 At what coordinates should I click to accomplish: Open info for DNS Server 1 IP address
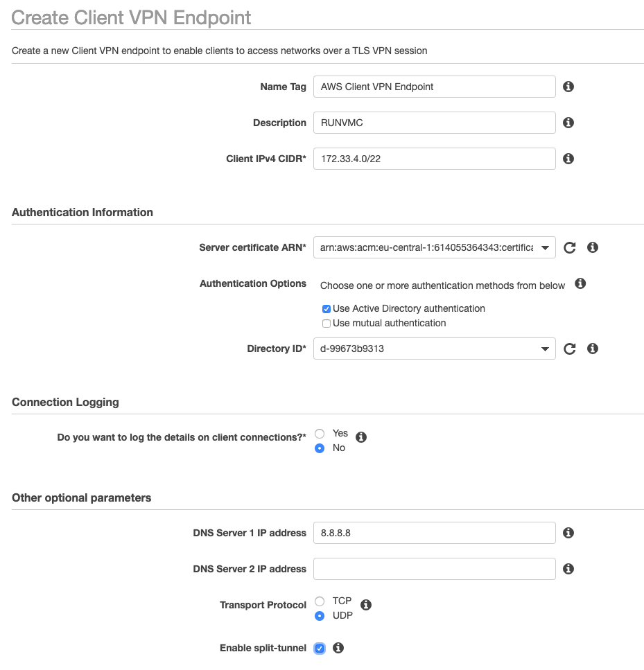tap(568, 532)
